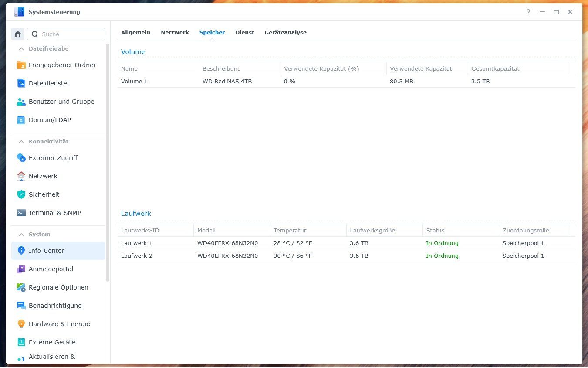This screenshot has width=588, height=368.
Task: Open Externer Zugriff icon
Action: click(x=21, y=158)
